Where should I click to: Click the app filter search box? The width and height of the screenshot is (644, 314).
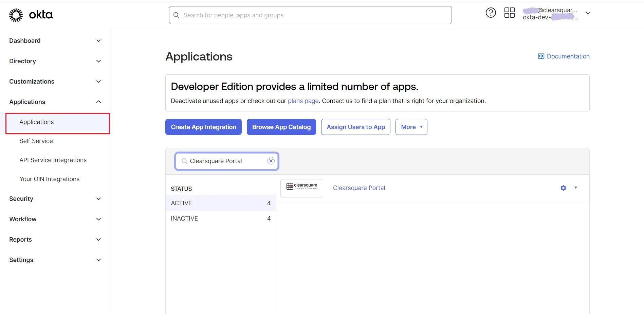227,161
